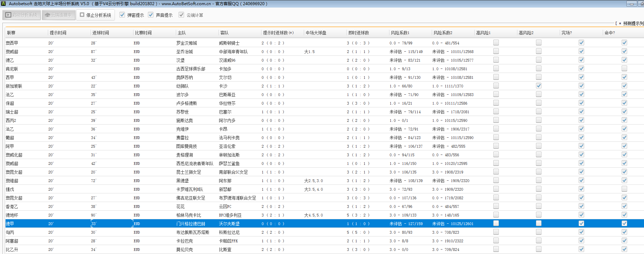Screen dimensions: 644x254
Task: Check 高风险1 box for 罗金汉姆城 row
Action: coord(496,43)
